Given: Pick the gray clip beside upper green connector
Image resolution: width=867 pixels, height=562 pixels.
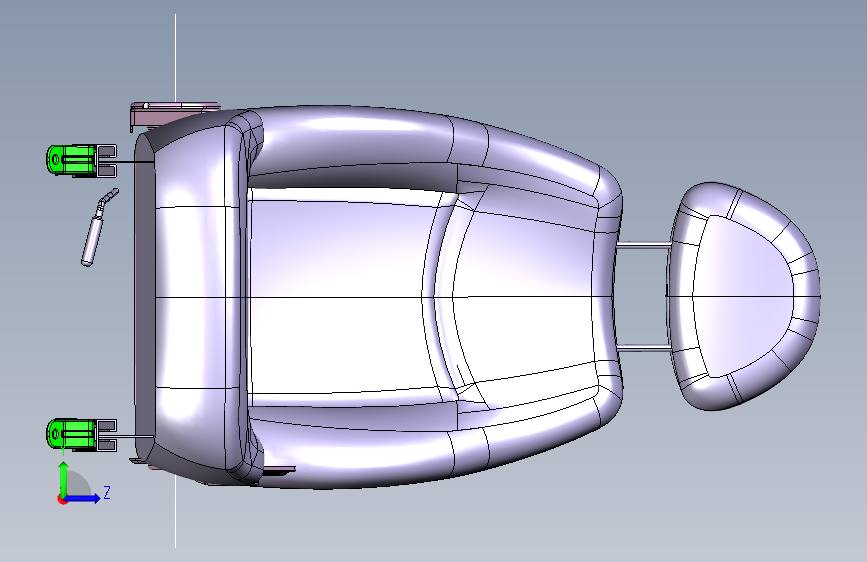Looking at the screenshot, I should point(107,161).
